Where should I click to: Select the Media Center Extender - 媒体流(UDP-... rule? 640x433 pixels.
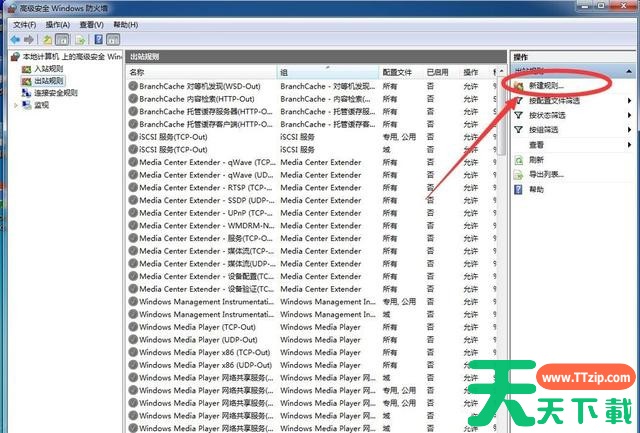pos(207,263)
